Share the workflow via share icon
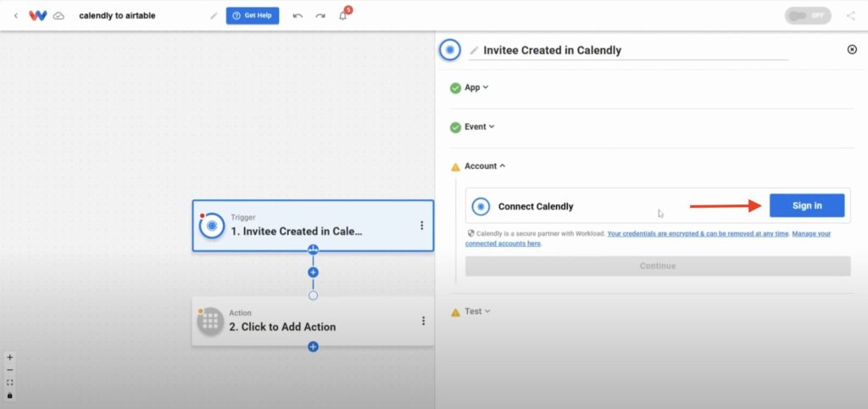The image size is (868, 409). point(850,15)
